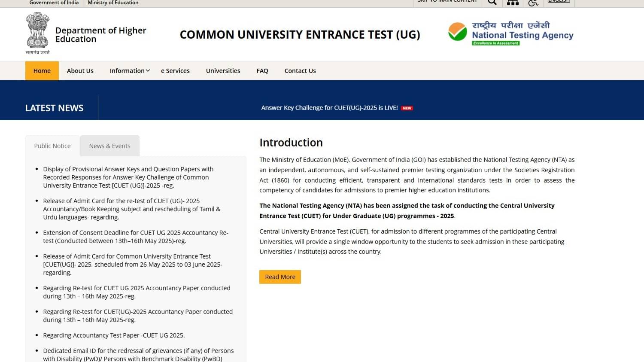Open the About Us menu item
644x362 pixels.
80,70
